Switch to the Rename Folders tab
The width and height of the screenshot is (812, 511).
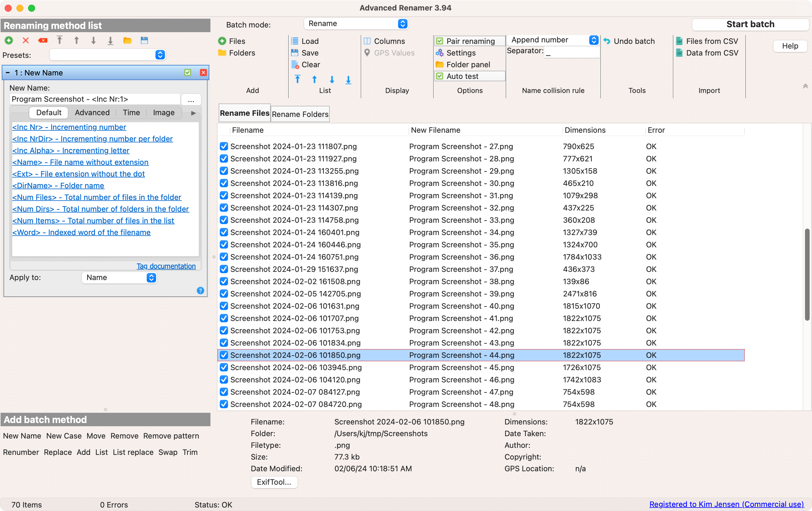(300, 114)
